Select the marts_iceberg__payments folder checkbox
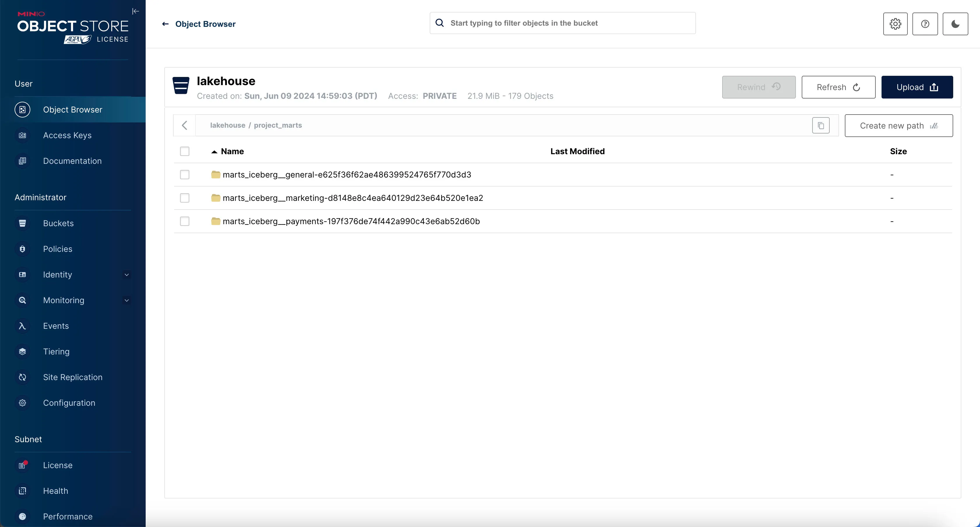This screenshot has width=980, height=527. click(185, 221)
